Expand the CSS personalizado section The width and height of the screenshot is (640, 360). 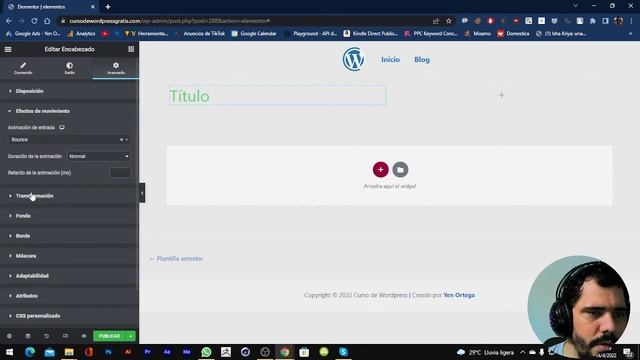click(x=69, y=316)
